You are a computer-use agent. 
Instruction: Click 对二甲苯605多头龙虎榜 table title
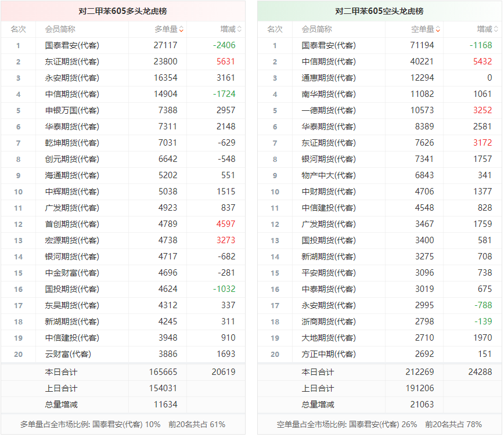[x=123, y=11]
